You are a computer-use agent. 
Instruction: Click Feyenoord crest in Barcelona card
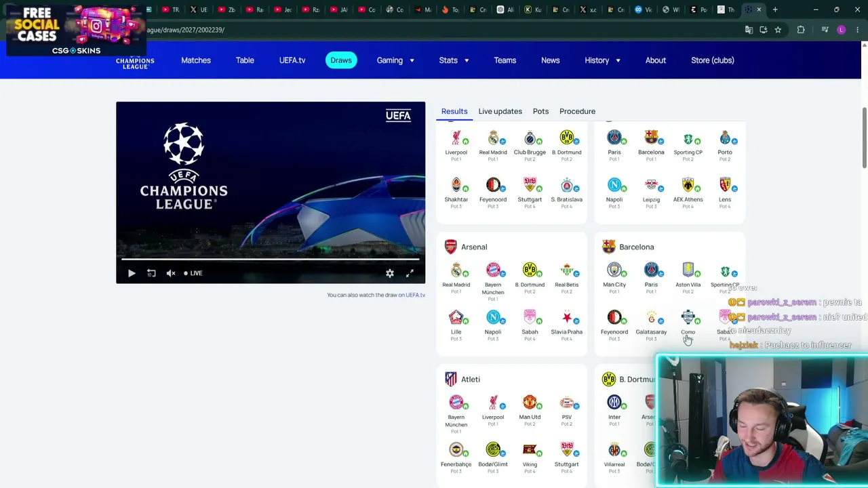pyautogui.click(x=614, y=317)
